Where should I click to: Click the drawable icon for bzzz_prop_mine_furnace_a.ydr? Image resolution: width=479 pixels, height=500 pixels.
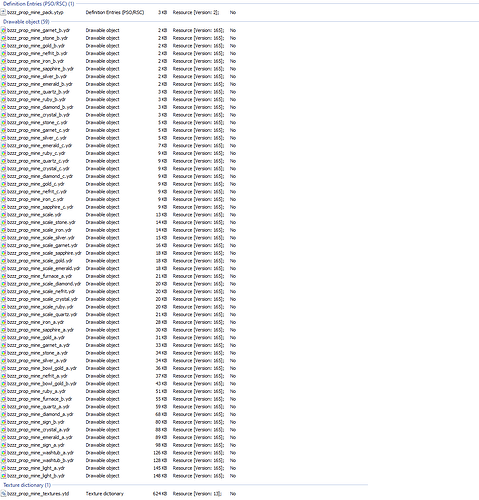pos(3,276)
